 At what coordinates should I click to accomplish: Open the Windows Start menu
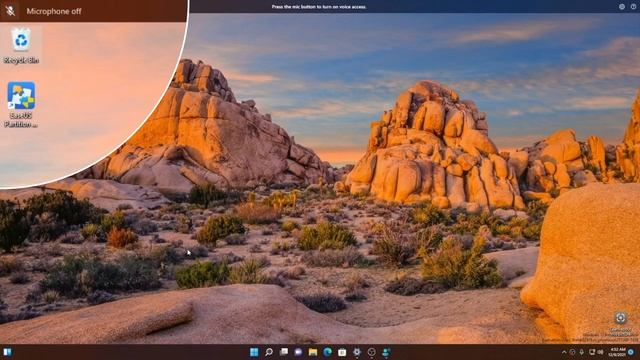click(254, 352)
